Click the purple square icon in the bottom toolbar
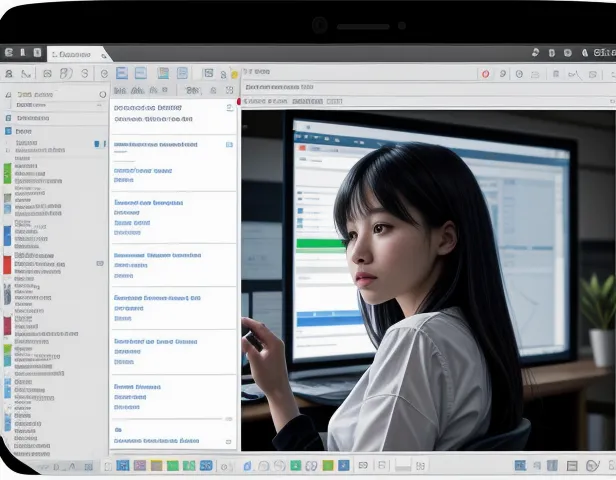The image size is (616, 480). click(140, 465)
